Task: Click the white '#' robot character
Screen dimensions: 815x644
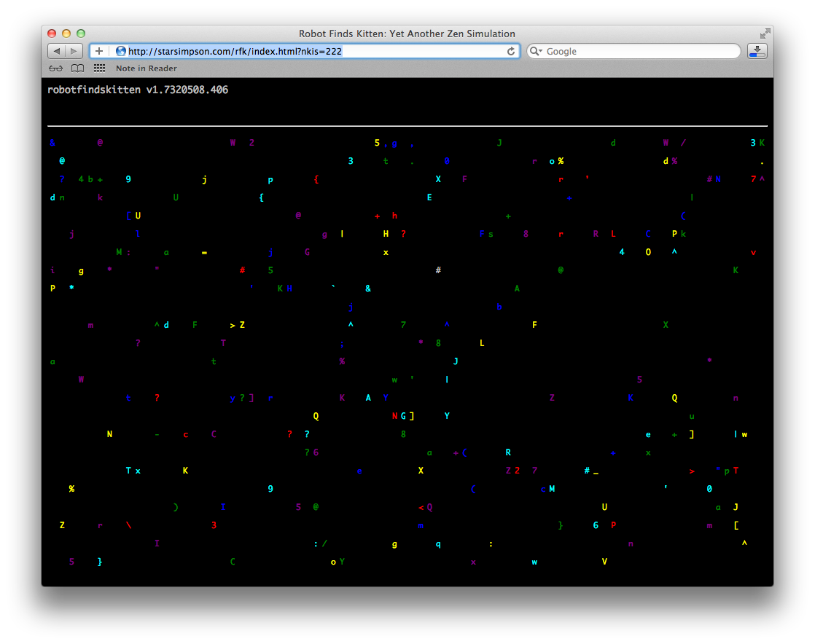Action: click(438, 270)
